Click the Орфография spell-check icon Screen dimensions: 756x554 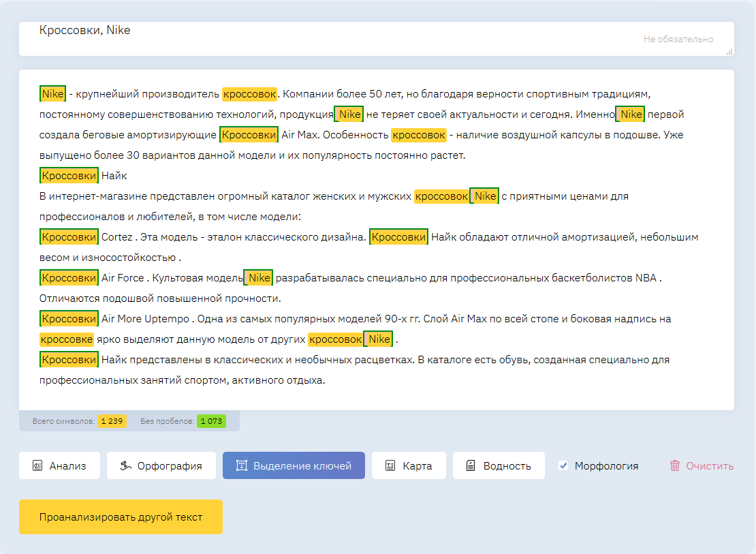[125, 466]
